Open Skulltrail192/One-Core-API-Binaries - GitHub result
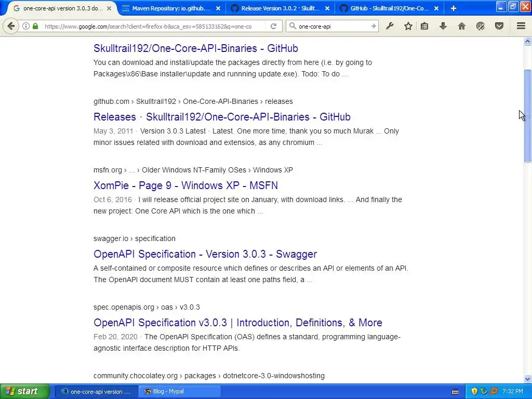532x399 pixels. [196, 48]
